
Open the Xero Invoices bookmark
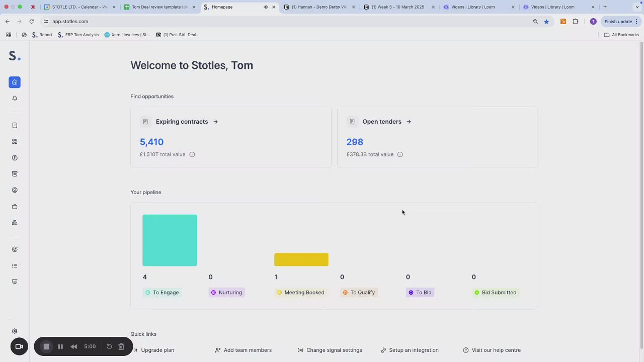(127, 35)
